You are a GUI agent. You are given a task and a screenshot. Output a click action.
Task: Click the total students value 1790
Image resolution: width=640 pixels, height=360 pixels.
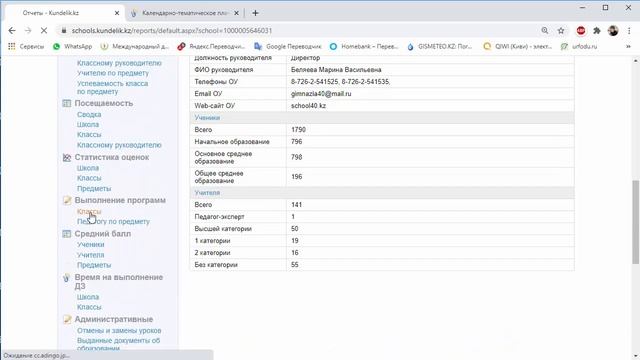coord(298,130)
